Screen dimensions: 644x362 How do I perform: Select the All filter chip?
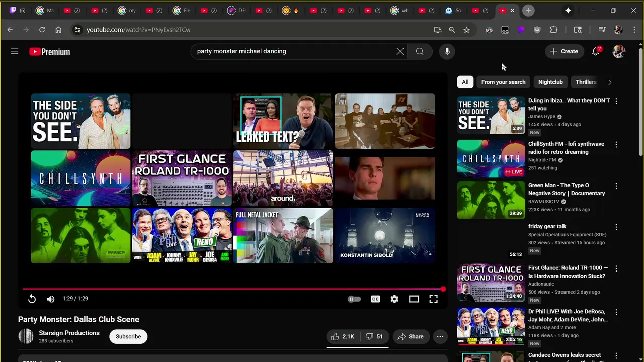click(465, 82)
